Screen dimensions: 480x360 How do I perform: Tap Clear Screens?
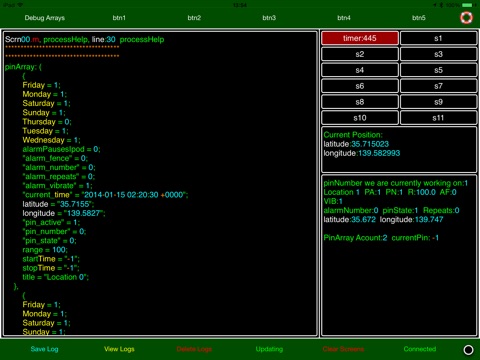coord(343,349)
